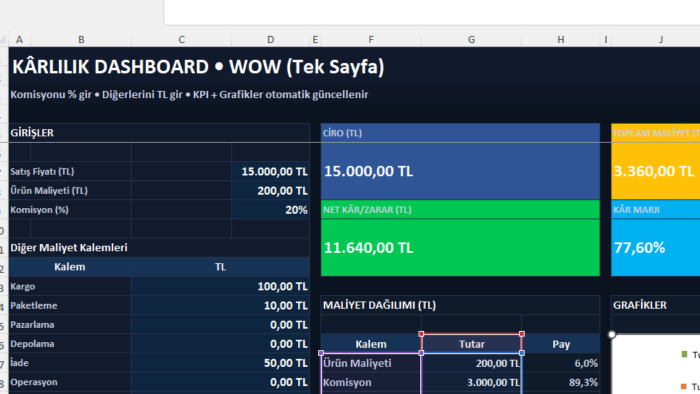Select the Depolama label cell
This screenshot has height=394, width=700.
(x=70, y=344)
